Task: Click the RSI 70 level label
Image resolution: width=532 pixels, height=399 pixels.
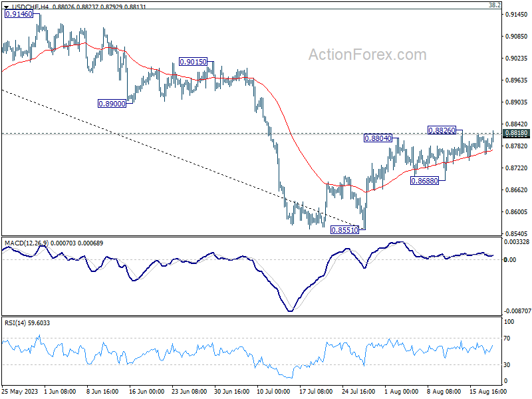Action: pyautogui.click(x=507, y=338)
